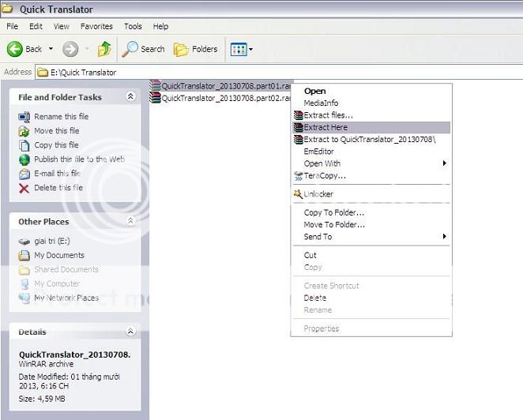Open the Search magnifier tool
Image resolution: width=523 pixels, height=420 pixels.
pos(131,49)
